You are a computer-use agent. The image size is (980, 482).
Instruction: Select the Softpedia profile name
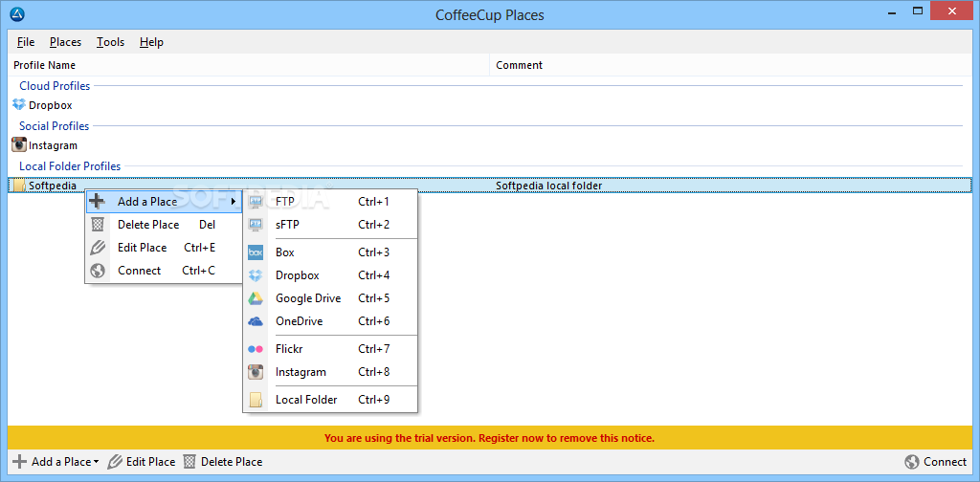pos(53,186)
